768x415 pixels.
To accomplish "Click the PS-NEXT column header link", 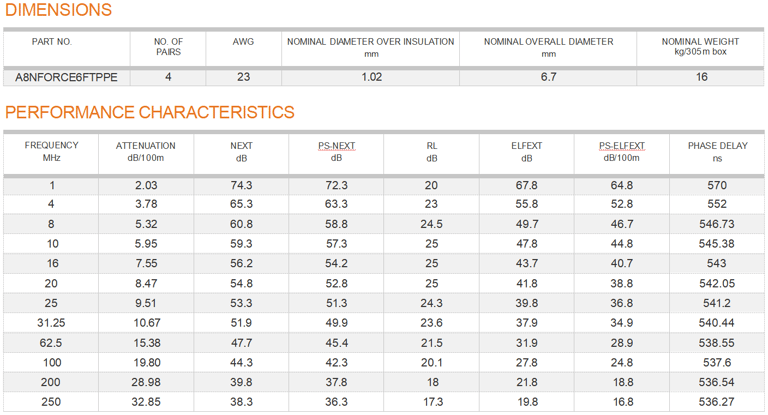I will [x=336, y=146].
